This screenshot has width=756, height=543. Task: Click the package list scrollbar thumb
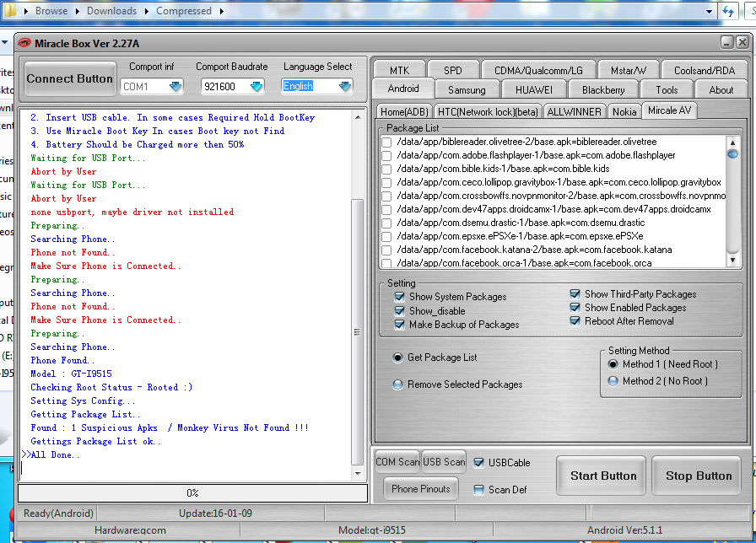click(732, 154)
